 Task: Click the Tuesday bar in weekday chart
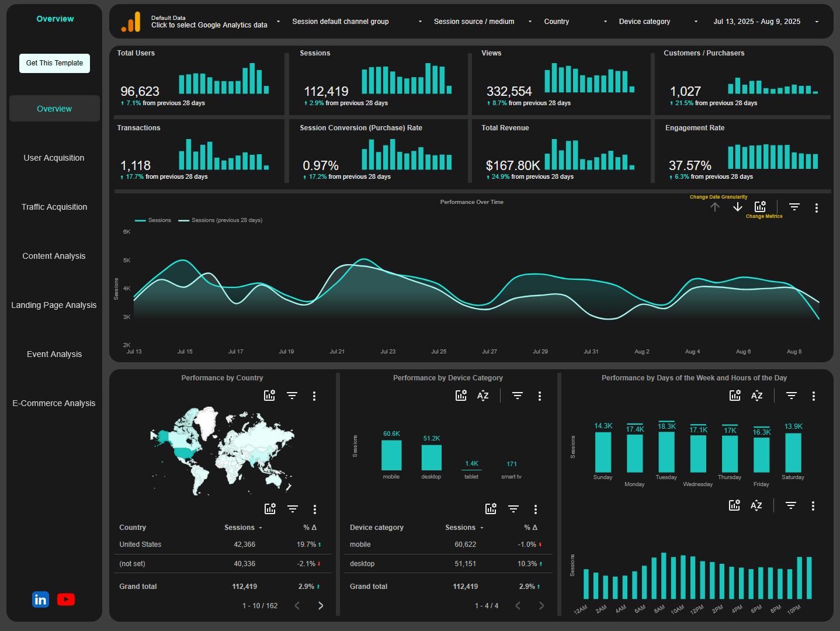click(x=667, y=452)
